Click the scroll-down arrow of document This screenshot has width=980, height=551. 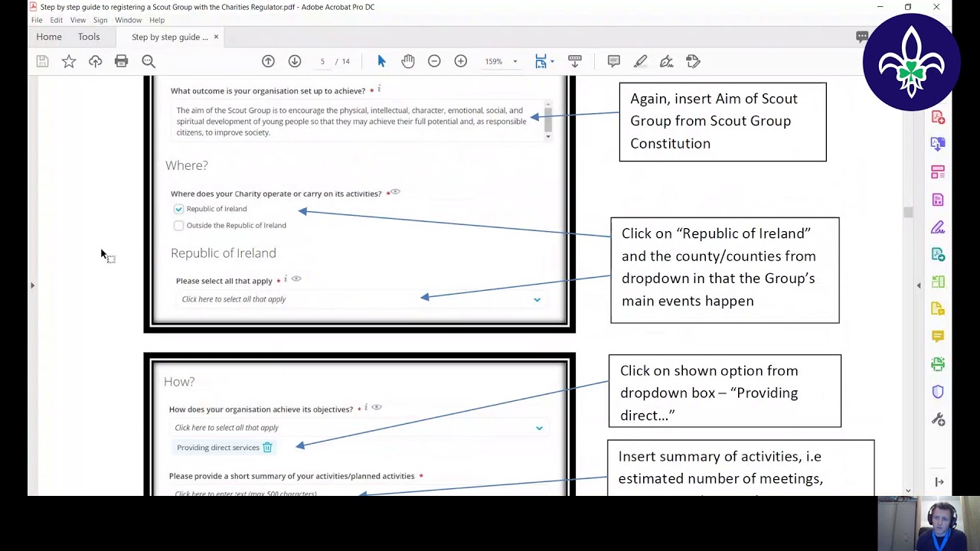(908, 491)
